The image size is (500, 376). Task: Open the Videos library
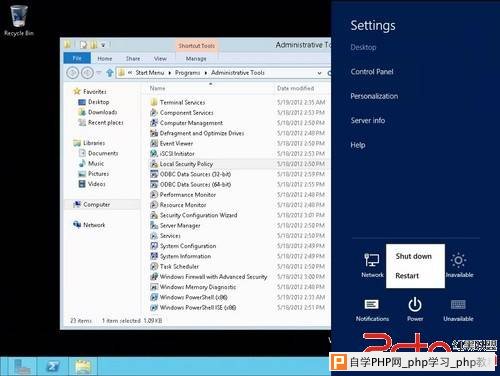[x=97, y=184]
